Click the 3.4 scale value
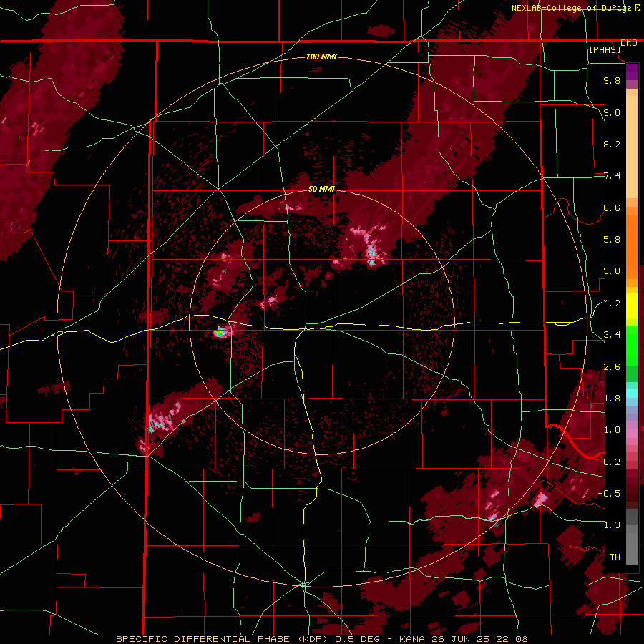Image resolution: width=644 pixels, height=644 pixels. pos(612,335)
